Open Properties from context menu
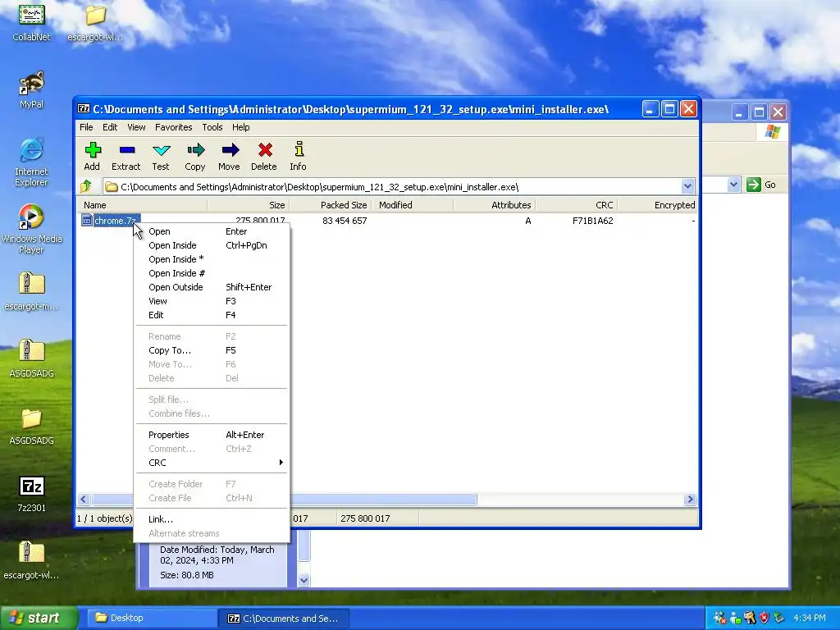The height and width of the screenshot is (630, 840). (212, 435)
